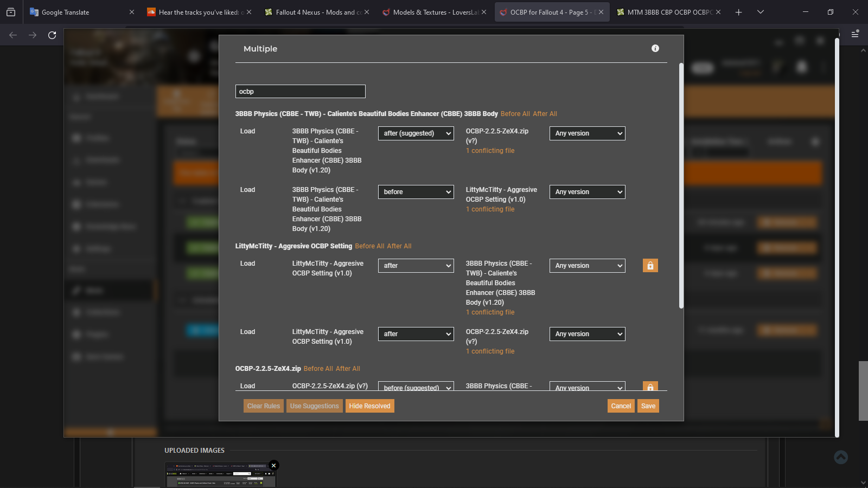The width and height of the screenshot is (868, 488).
Task: Click the browser page's vertical scrollbar thumb
Action: [863, 390]
